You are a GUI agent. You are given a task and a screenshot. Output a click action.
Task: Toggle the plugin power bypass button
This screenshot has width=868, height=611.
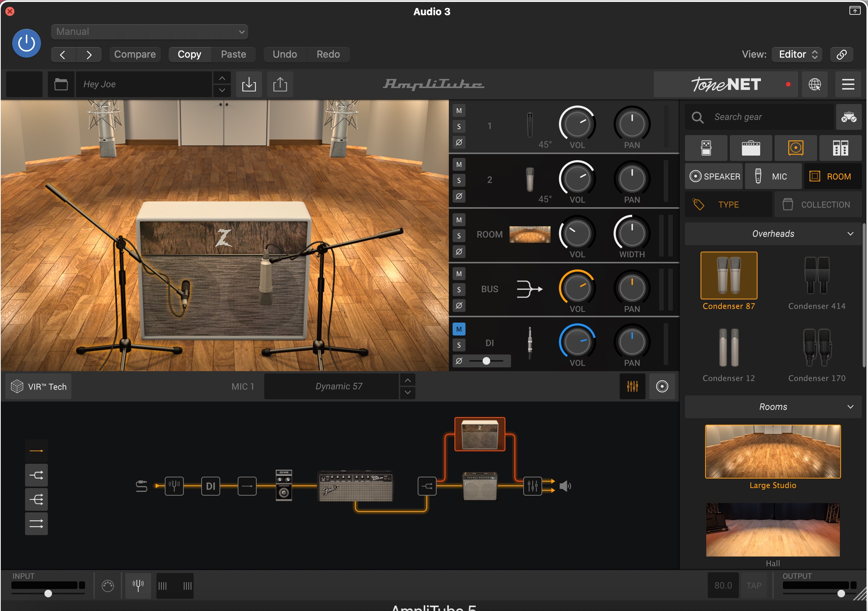click(27, 43)
